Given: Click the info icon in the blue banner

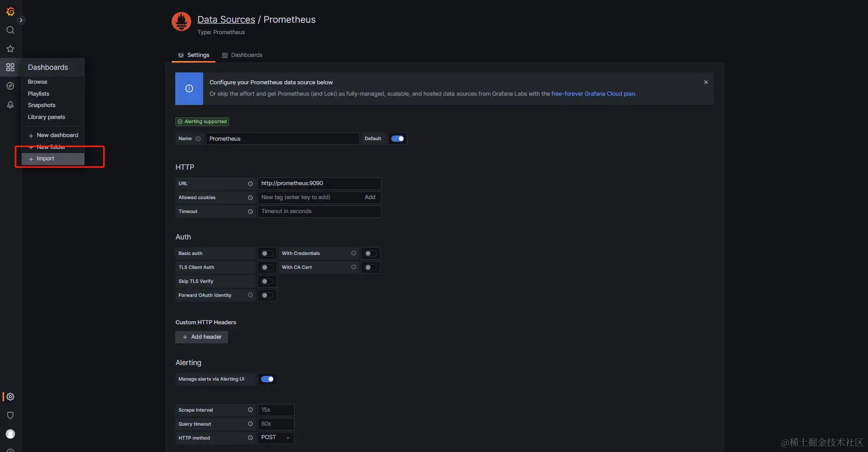Looking at the screenshot, I should point(189,88).
